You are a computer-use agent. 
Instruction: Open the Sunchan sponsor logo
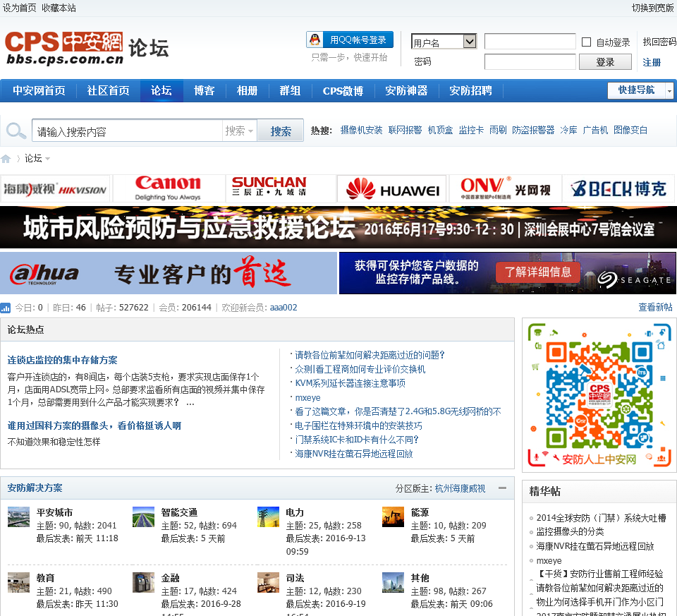click(x=280, y=189)
